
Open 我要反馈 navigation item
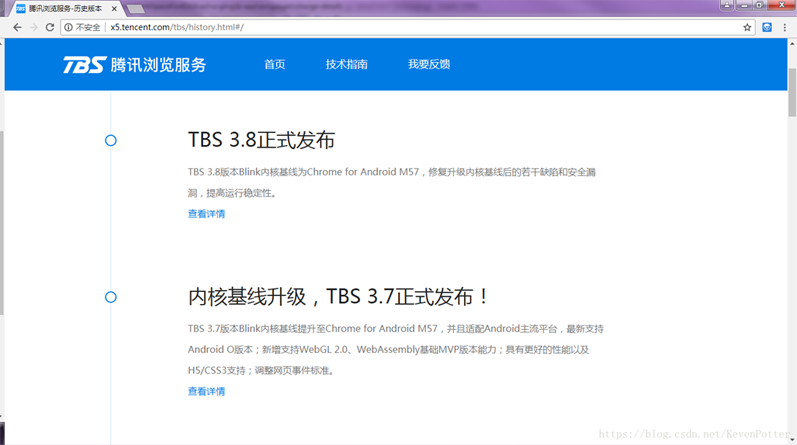[429, 64]
